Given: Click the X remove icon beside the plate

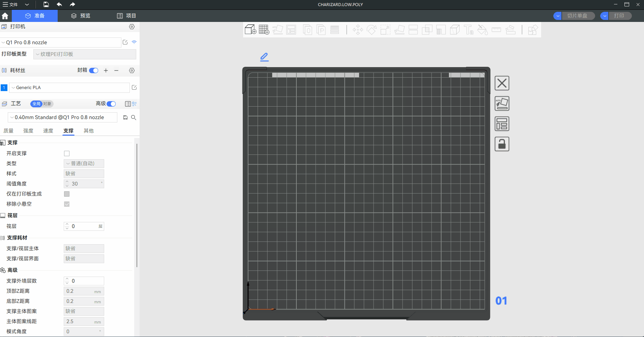Looking at the screenshot, I should tap(502, 83).
